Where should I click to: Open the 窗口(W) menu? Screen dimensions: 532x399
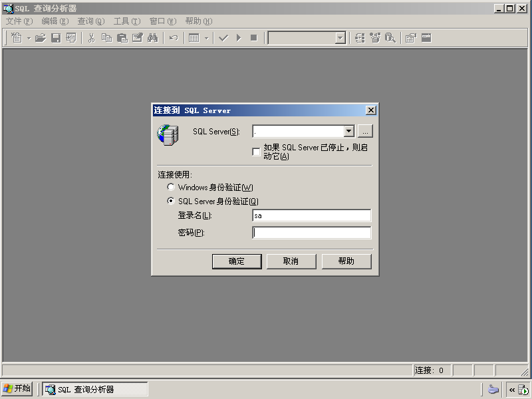point(163,21)
